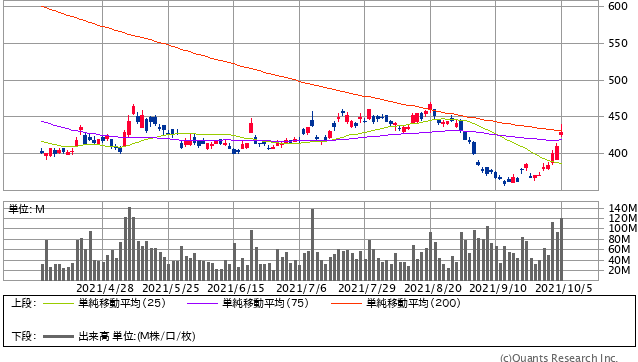Click the 2021/6/15 date label
The width and height of the screenshot is (638, 362).
[x=236, y=288]
